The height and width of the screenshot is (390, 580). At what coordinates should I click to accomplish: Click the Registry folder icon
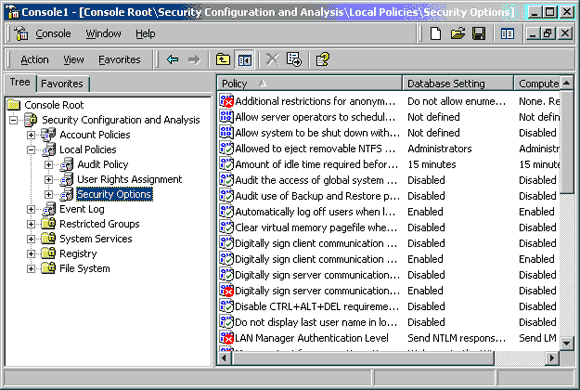tap(48, 253)
